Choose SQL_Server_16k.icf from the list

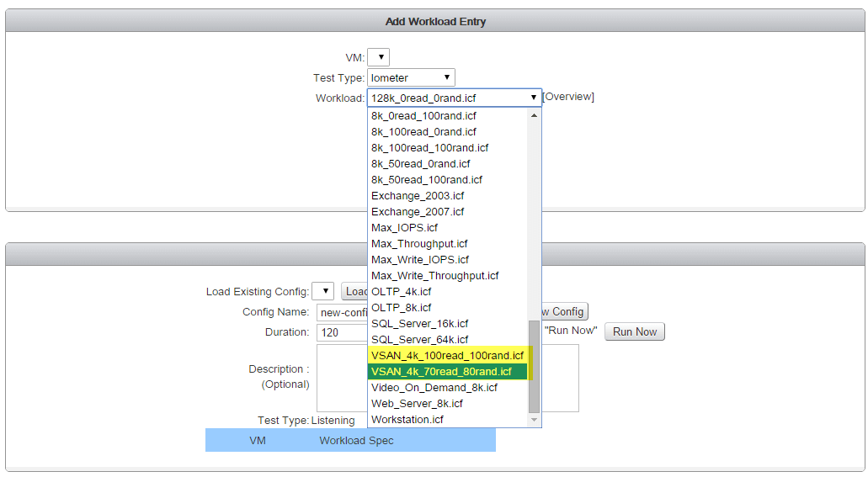pos(449,324)
